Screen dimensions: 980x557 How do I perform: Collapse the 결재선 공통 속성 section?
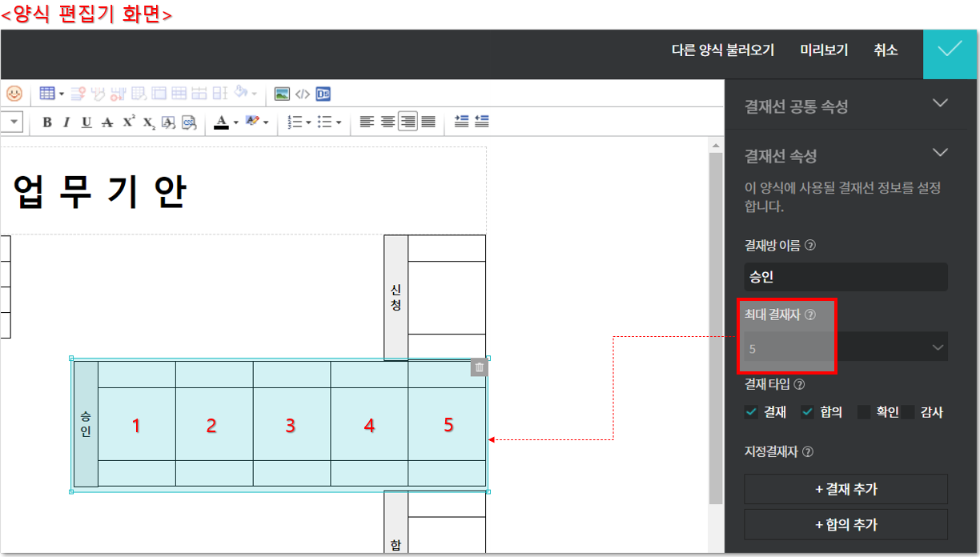click(x=940, y=104)
